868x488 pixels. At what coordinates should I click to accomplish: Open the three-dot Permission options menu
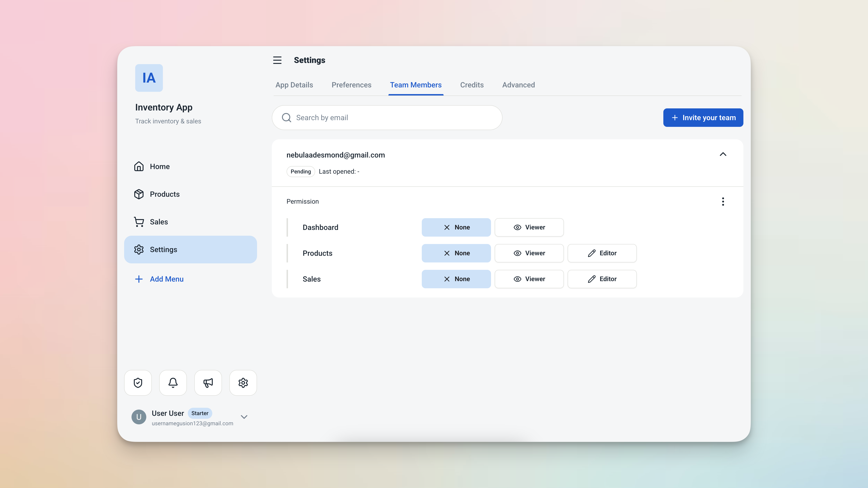tap(723, 201)
